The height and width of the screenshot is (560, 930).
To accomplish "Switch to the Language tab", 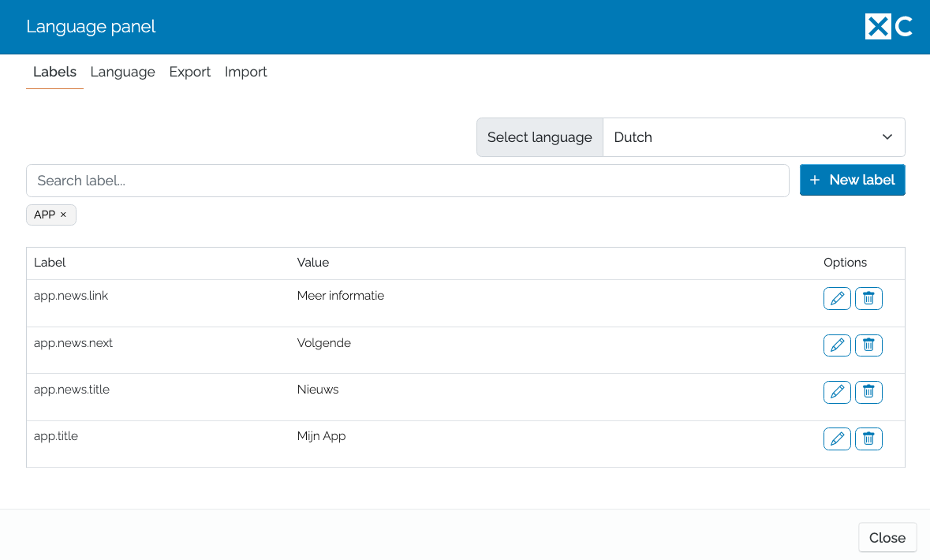I will pos(123,72).
